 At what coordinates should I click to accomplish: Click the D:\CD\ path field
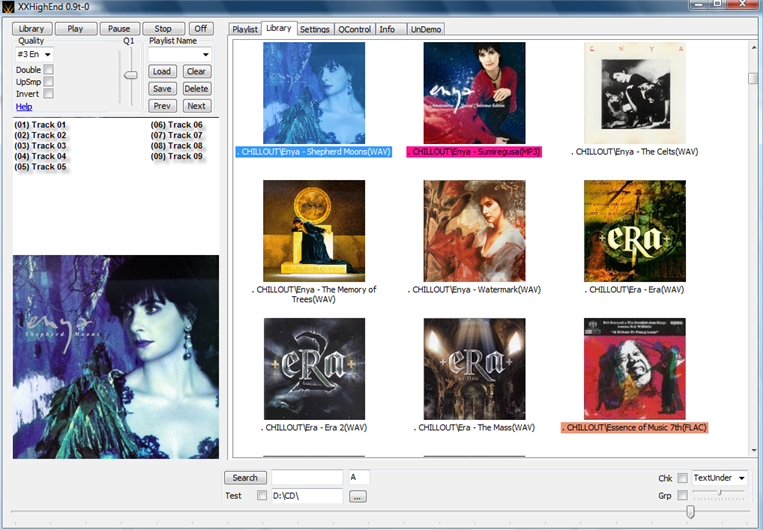pyautogui.click(x=308, y=496)
